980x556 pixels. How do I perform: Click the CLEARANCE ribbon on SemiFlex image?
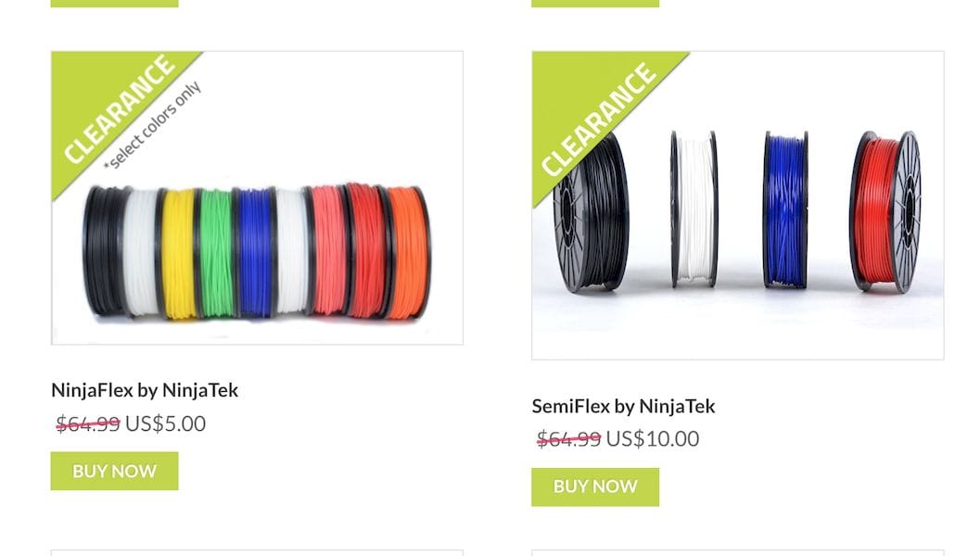[x=599, y=119]
